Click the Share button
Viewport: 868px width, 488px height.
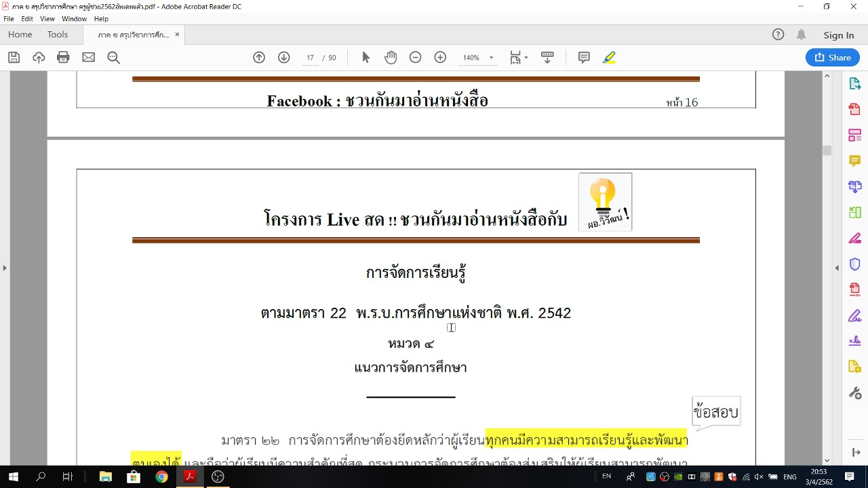pyautogui.click(x=833, y=58)
